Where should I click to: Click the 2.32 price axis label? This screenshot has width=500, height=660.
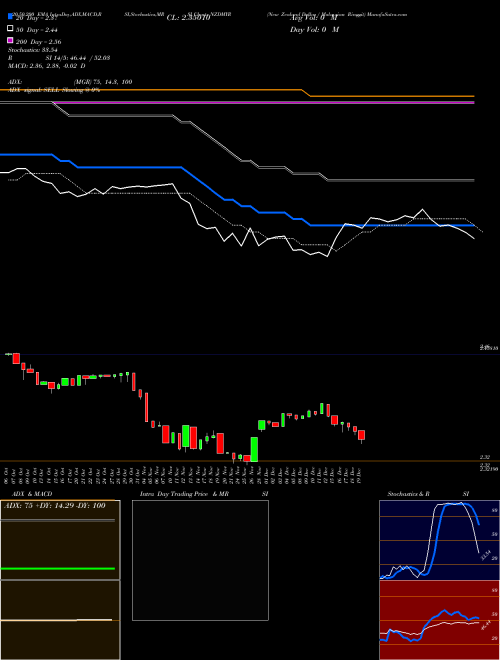click(484, 457)
